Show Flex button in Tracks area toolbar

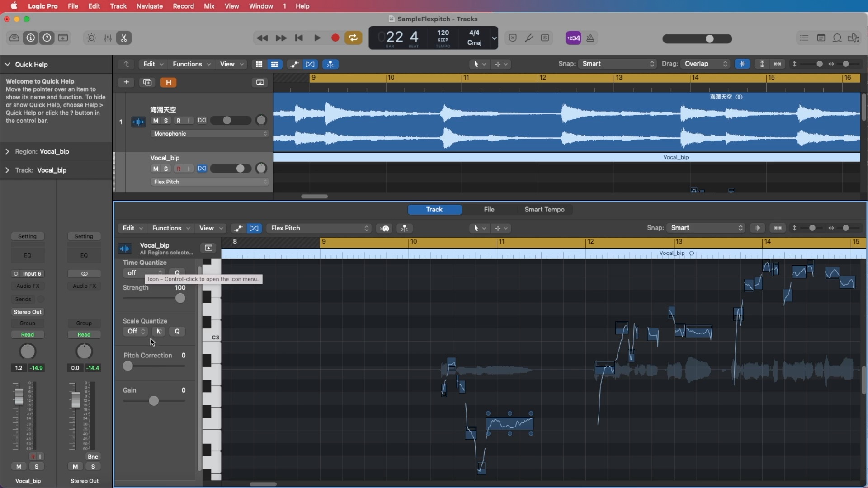click(x=310, y=64)
